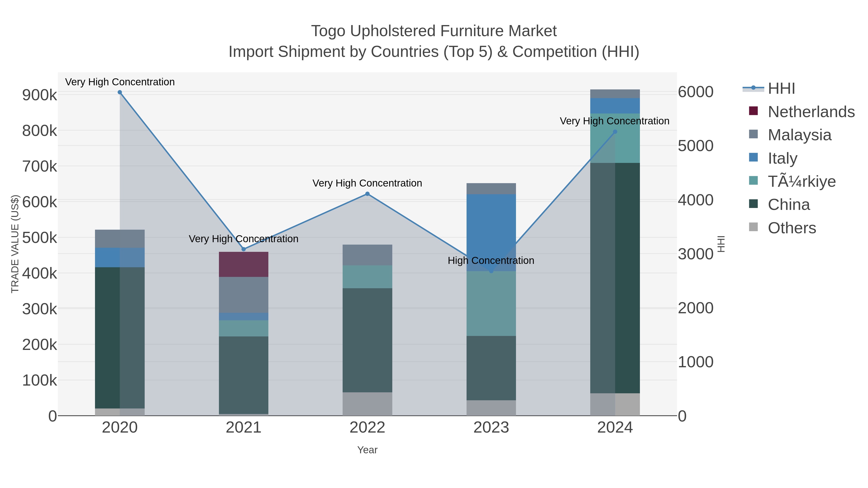Click Very High Concentration annotation above 2024
The height and width of the screenshot is (488, 868).
[x=615, y=121]
